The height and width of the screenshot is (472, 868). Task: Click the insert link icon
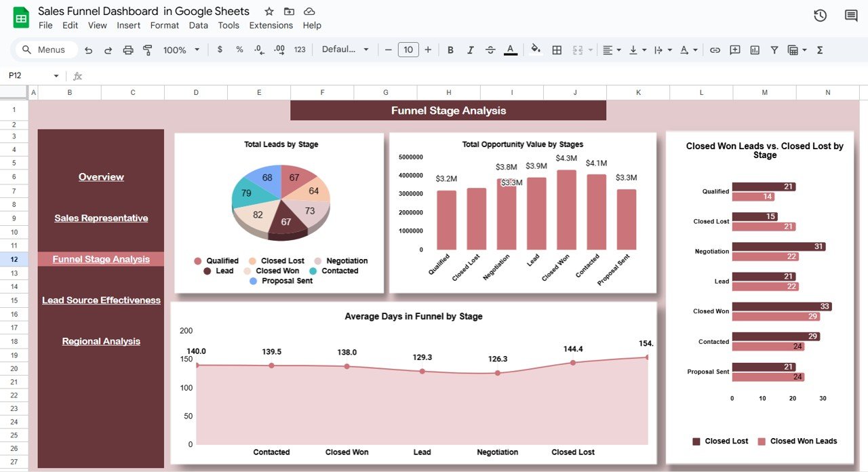tap(715, 50)
